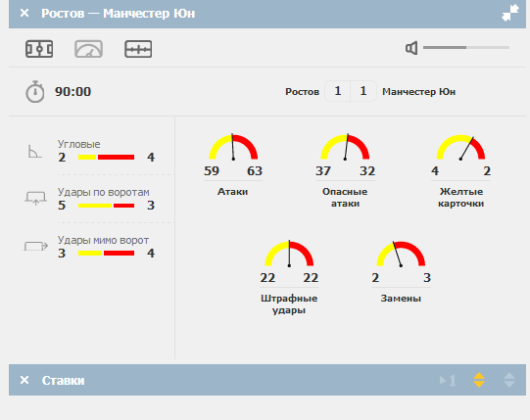Mute sound using the speaker icon
The image size is (530, 420).
click(411, 48)
